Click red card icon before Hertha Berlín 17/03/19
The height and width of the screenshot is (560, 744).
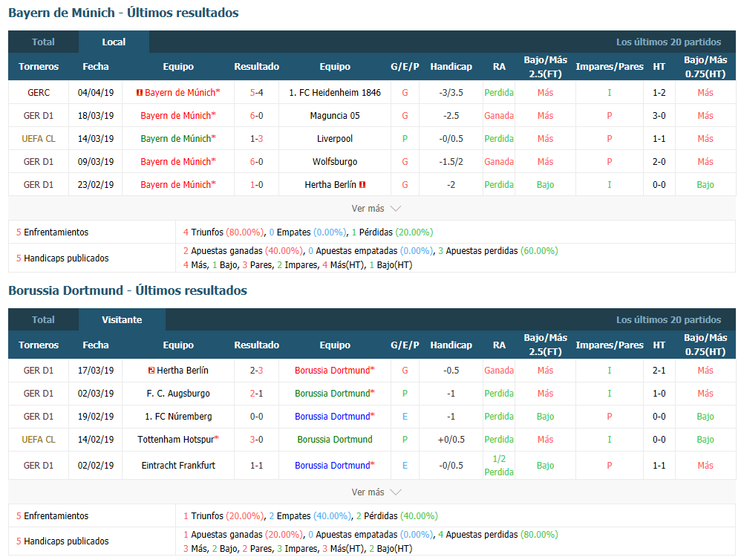point(151,370)
